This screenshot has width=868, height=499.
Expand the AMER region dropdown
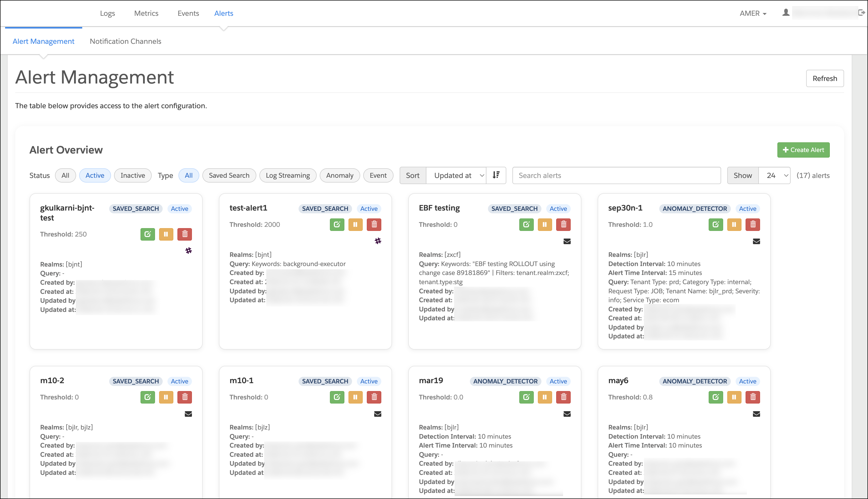[x=753, y=13]
